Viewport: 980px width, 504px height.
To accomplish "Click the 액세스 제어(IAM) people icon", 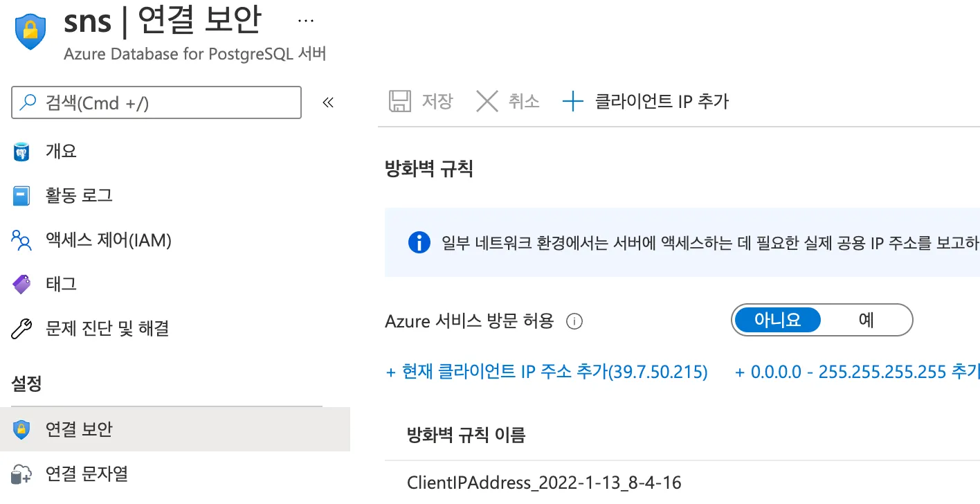I will 22,240.
